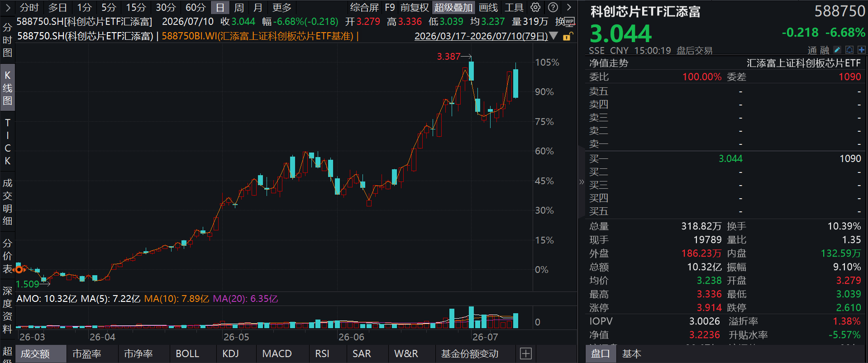The image size is (868, 363).
Task: Open the 工具 tools menu
Action: [x=514, y=7]
